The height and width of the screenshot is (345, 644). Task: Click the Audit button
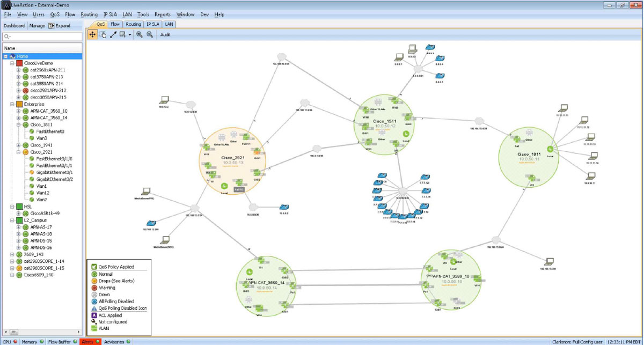(165, 34)
